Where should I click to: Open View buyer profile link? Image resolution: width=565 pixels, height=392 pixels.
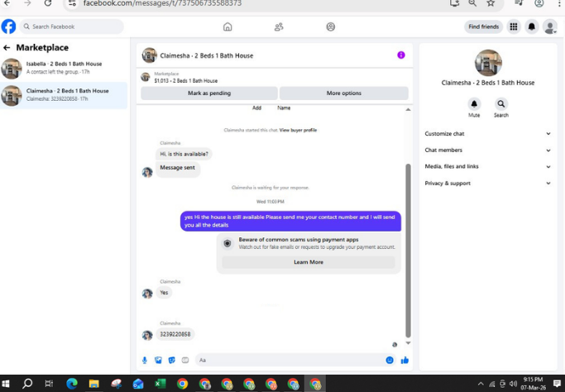click(x=298, y=130)
